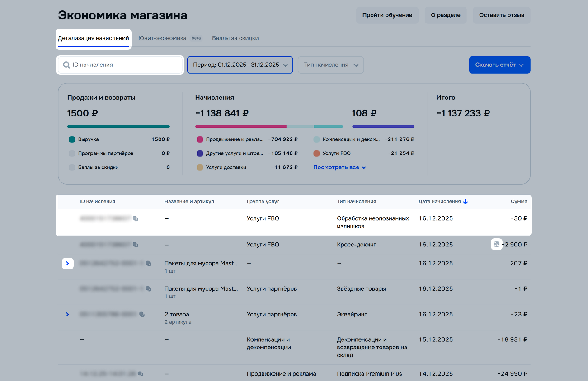Copy ID of the Обработка неопознанных излишков row
588x381 pixels.
136,219
